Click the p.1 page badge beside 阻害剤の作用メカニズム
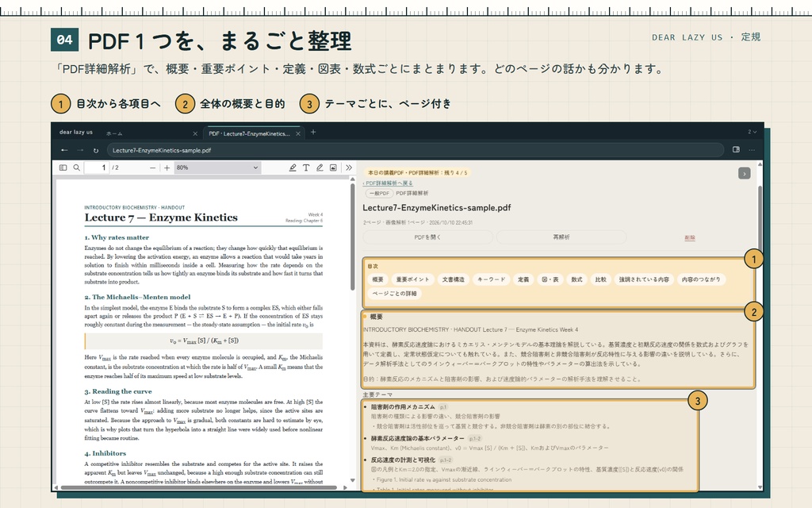Image resolution: width=812 pixels, height=508 pixels. pyautogui.click(x=443, y=407)
